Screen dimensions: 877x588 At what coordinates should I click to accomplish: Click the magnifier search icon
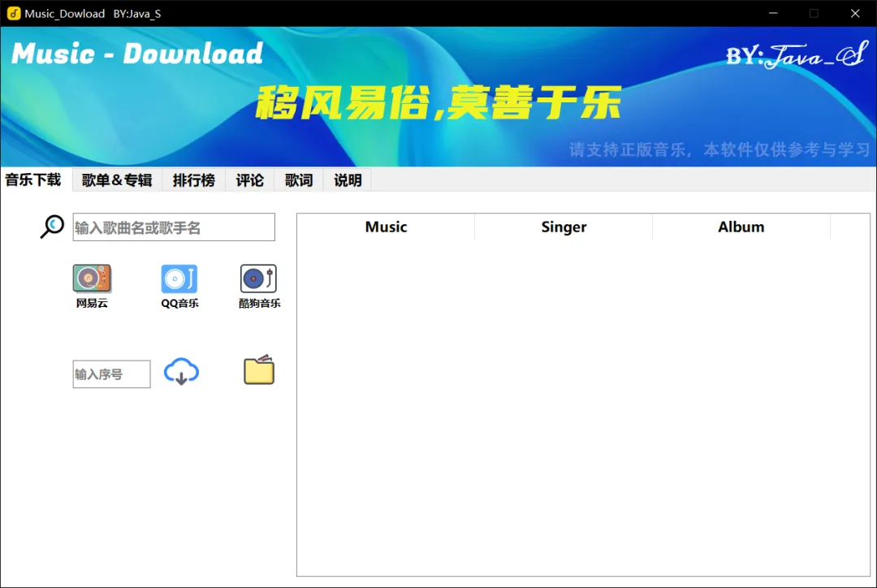[x=52, y=227]
